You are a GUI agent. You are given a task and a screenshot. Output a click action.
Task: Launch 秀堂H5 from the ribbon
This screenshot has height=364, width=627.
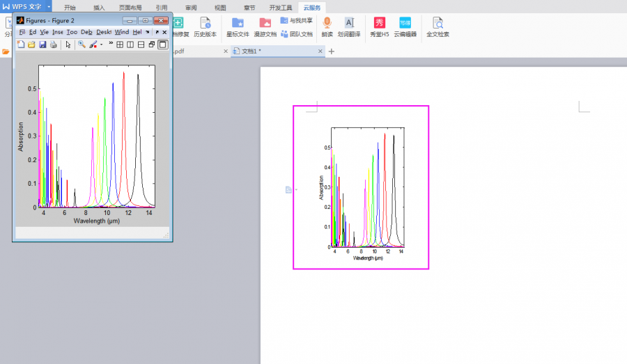[380, 23]
